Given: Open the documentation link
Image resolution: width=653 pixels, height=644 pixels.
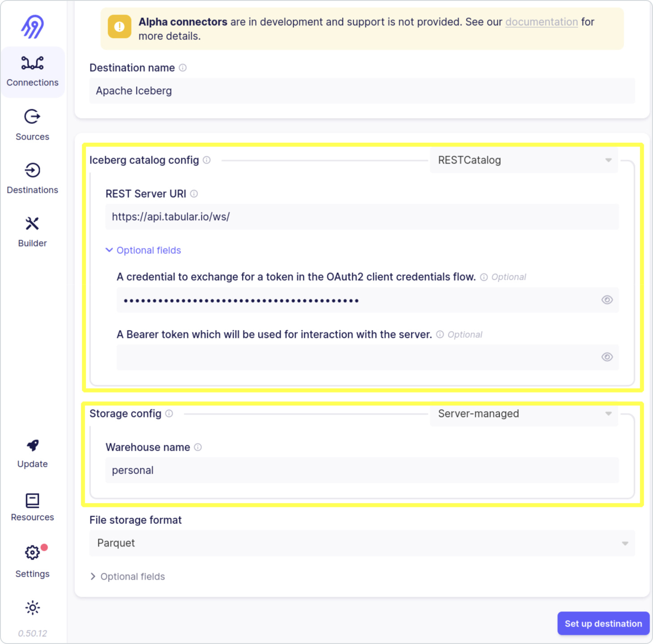Looking at the screenshot, I should click(x=542, y=22).
